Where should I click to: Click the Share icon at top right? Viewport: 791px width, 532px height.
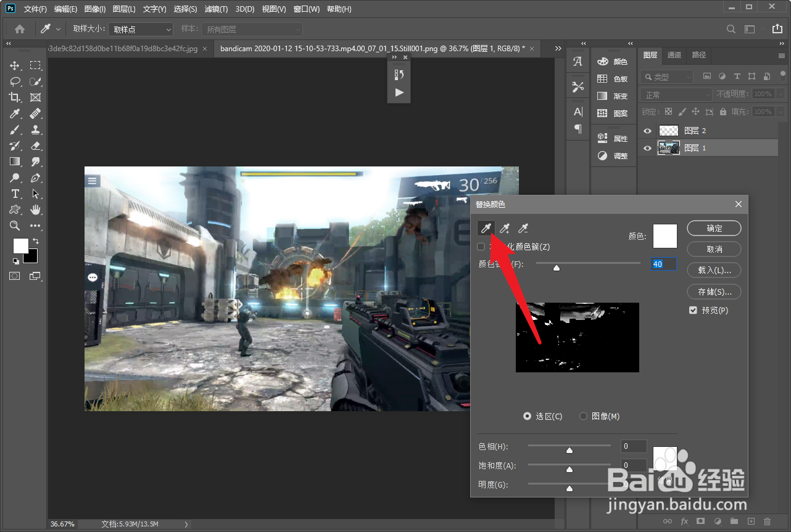click(777, 29)
